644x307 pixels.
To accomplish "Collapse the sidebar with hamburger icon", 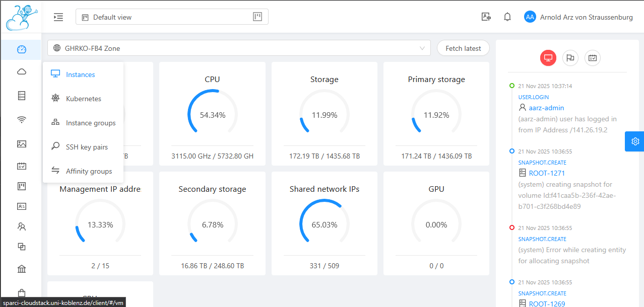I will point(58,17).
